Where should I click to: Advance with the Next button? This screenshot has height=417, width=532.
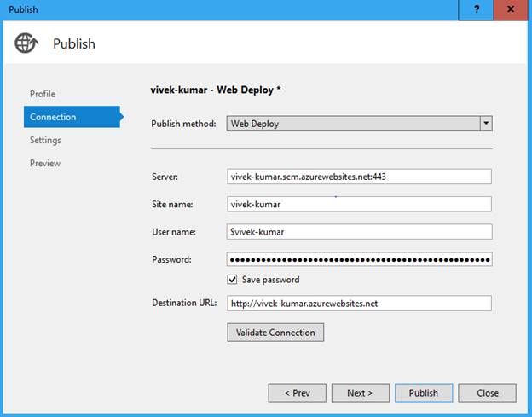[x=361, y=393]
